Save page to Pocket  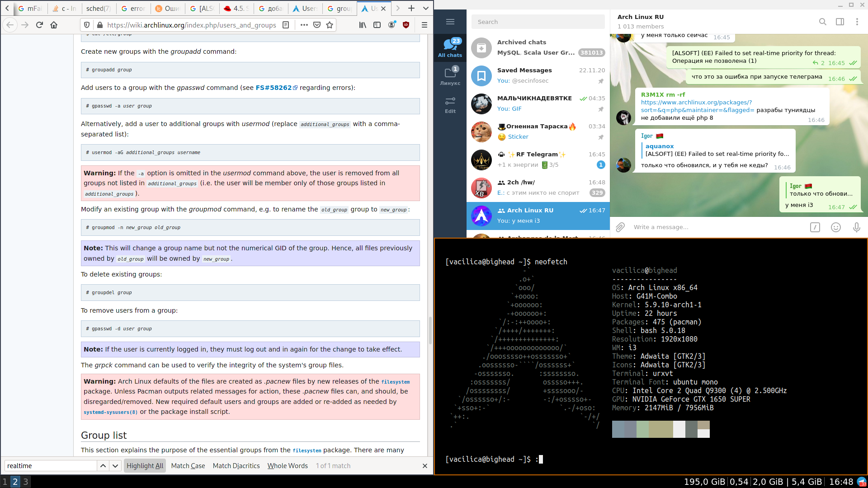click(x=317, y=25)
